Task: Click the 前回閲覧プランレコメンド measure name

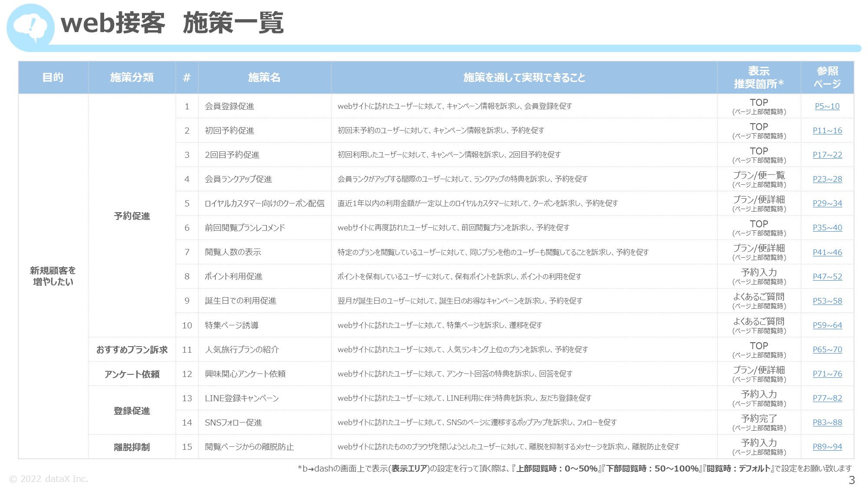Action: pos(245,228)
